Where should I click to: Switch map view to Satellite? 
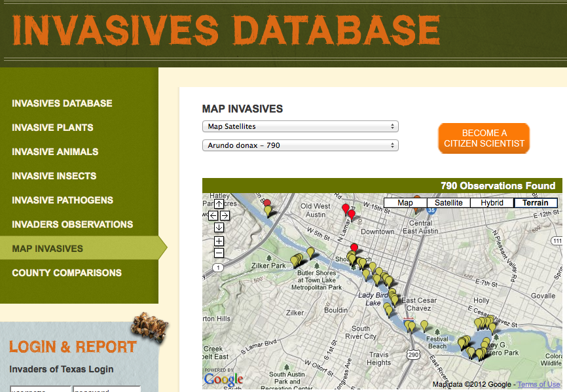point(448,203)
